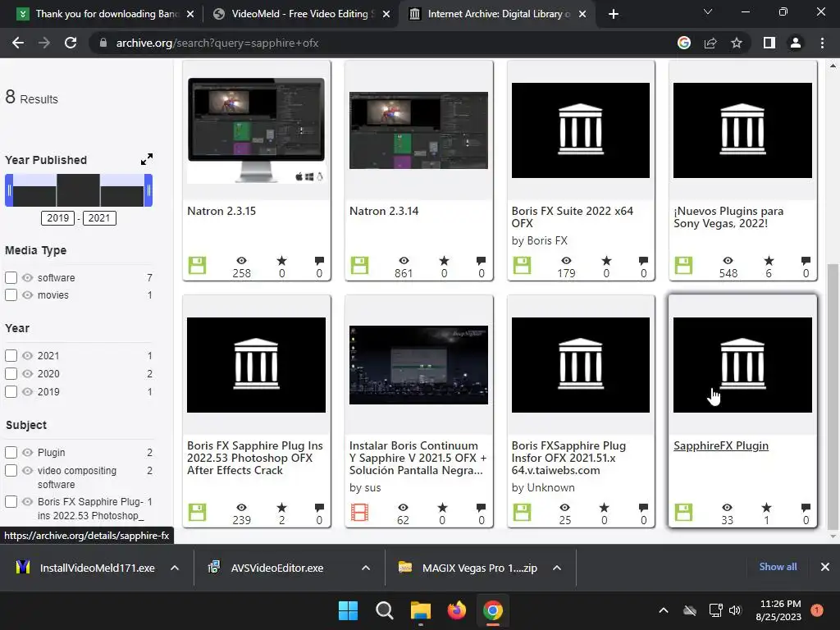Open Instalar Boris Continuum thumbnail

(418, 365)
